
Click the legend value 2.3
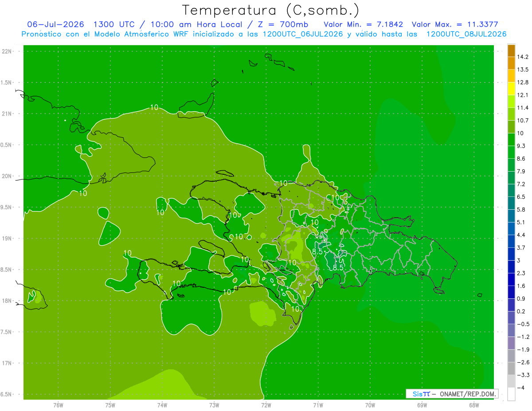[521, 273]
